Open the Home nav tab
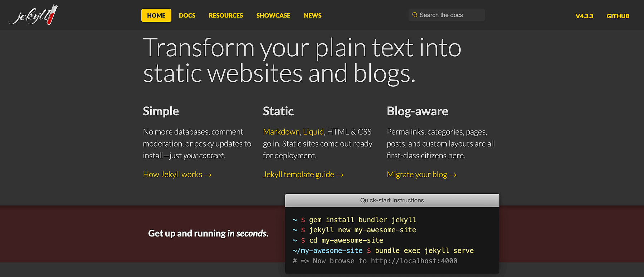The image size is (644, 277). click(156, 15)
